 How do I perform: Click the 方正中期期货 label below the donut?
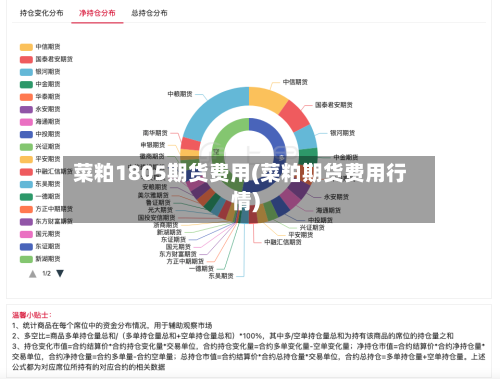pyautogui.click(x=185, y=261)
